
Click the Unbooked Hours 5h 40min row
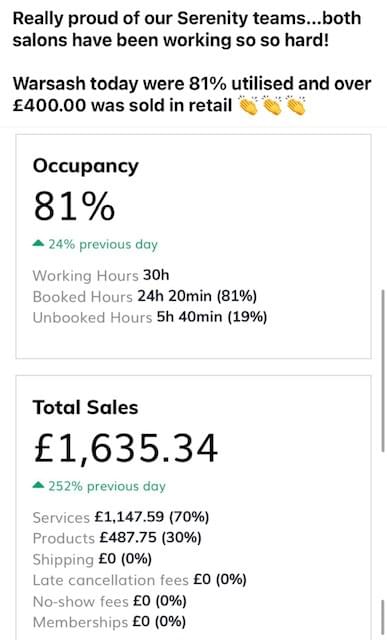(150, 317)
